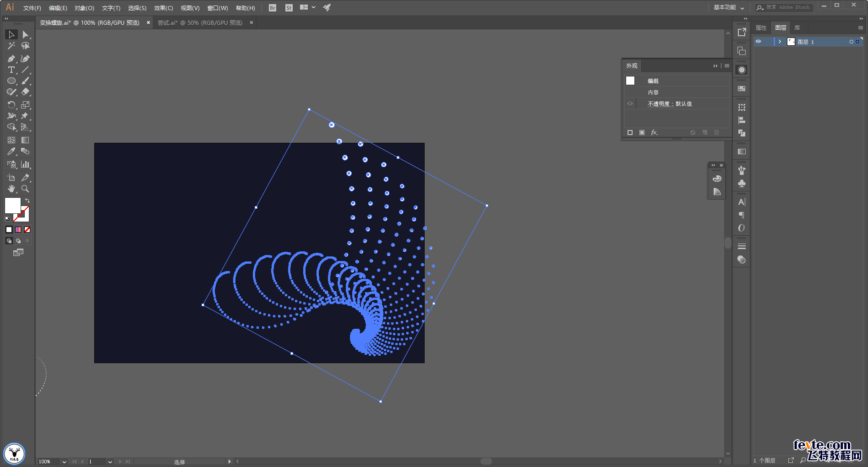Switch to the 尝试.ai document tab
The width and height of the screenshot is (868, 467).
(x=200, y=22)
